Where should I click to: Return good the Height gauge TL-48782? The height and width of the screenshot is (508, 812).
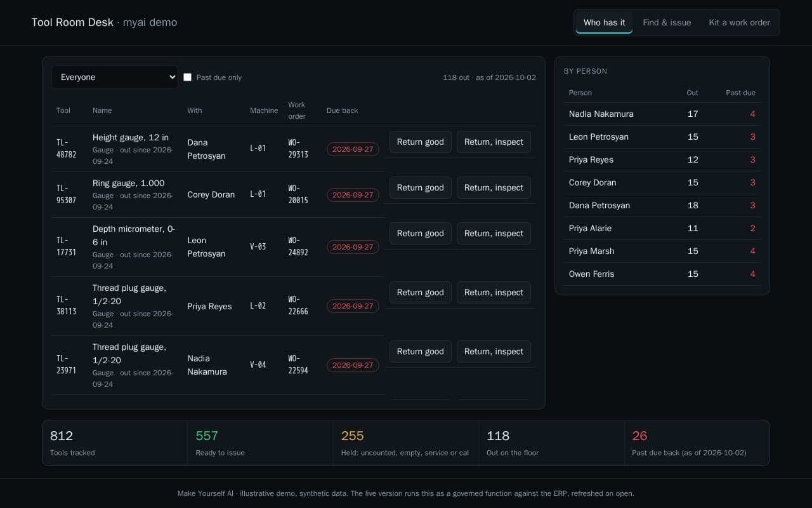tap(421, 142)
